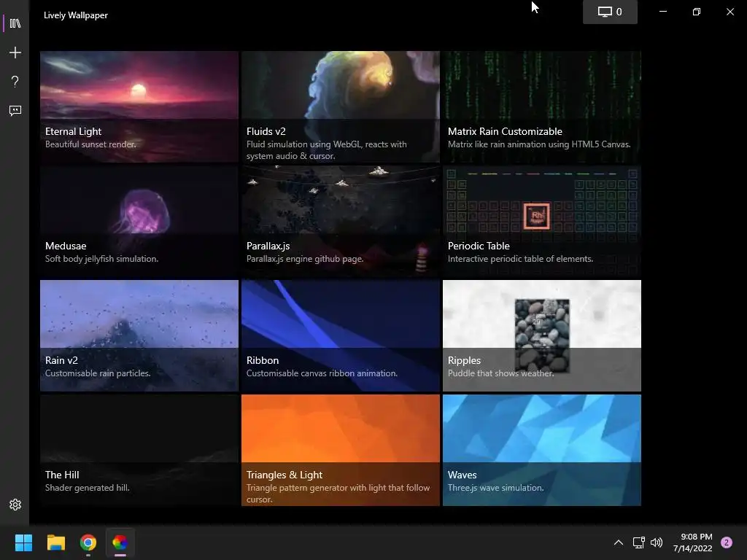
Task: Select the Medusae jellyfish wallpaper
Action: point(139,222)
